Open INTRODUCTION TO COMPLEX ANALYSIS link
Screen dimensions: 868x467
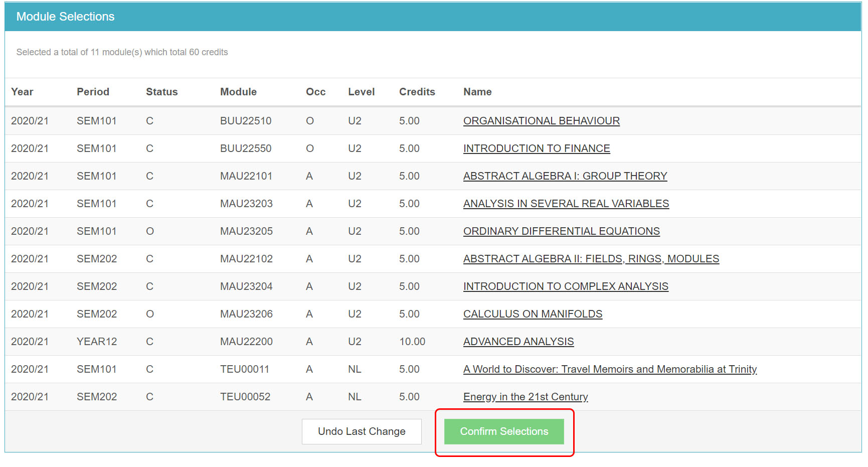tap(566, 286)
